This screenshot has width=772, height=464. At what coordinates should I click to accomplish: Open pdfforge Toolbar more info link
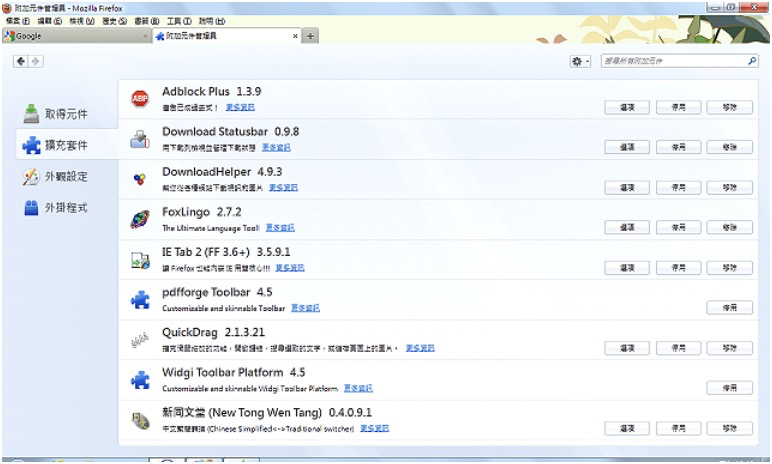pos(305,308)
